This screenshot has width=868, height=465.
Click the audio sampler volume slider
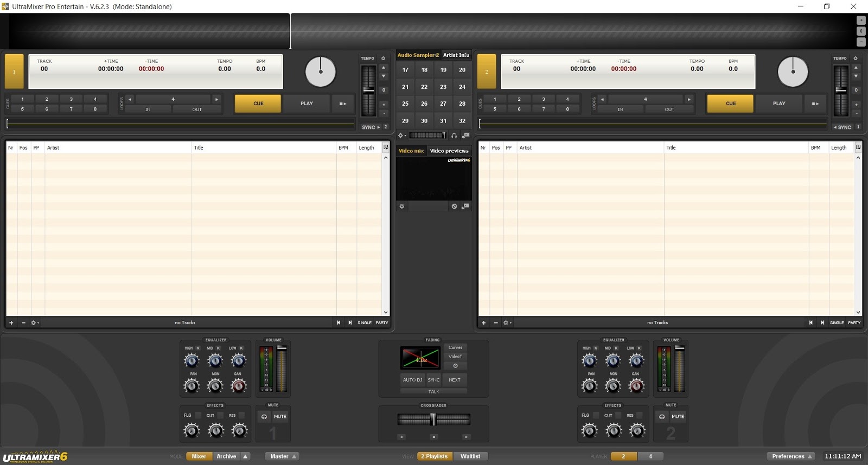click(x=427, y=135)
